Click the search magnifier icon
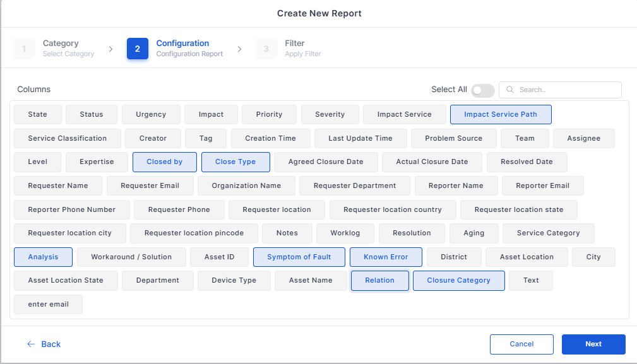This screenshot has width=637, height=364. pyautogui.click(x=510, y=90)
